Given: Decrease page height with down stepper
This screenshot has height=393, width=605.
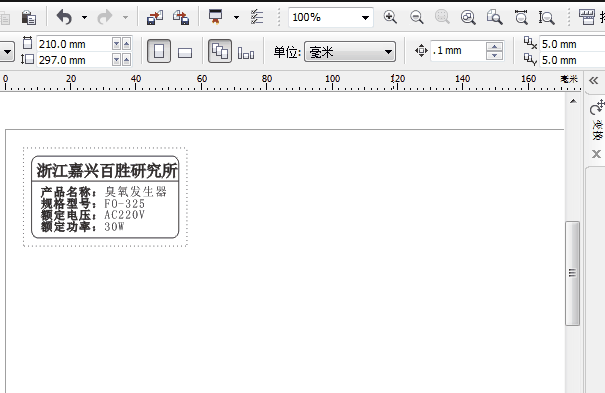Looking at the screenshot, I should point(117,60).
